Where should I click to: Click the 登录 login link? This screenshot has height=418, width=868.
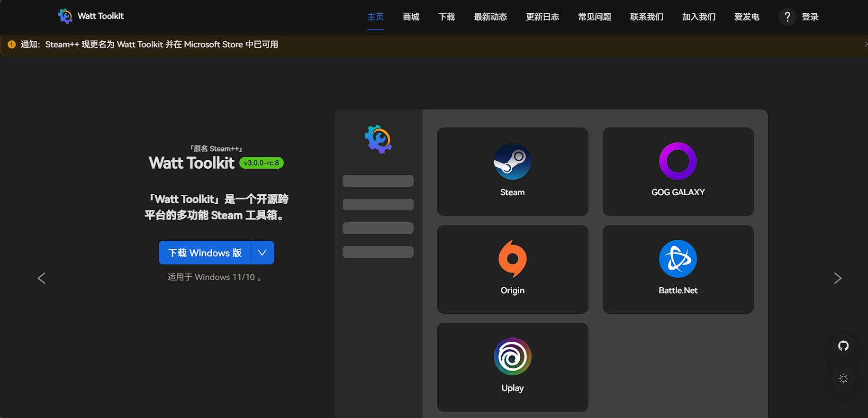click(x=810, y=17)
